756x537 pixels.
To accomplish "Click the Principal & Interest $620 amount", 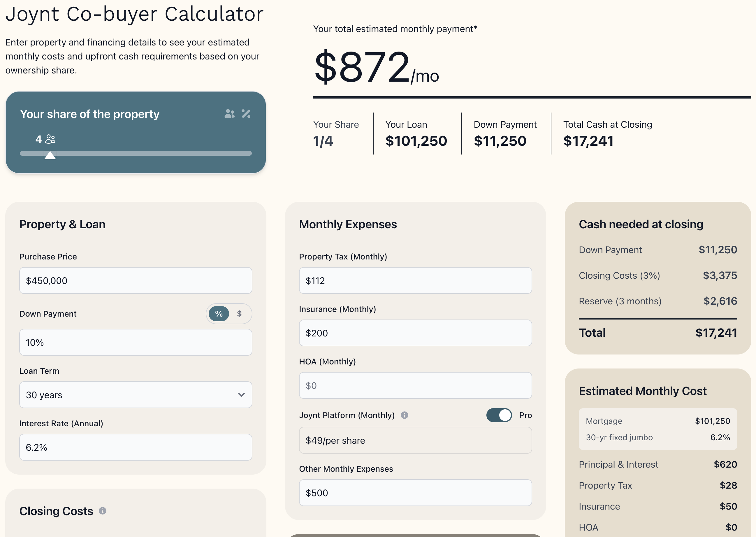I will tap(725, 465).
